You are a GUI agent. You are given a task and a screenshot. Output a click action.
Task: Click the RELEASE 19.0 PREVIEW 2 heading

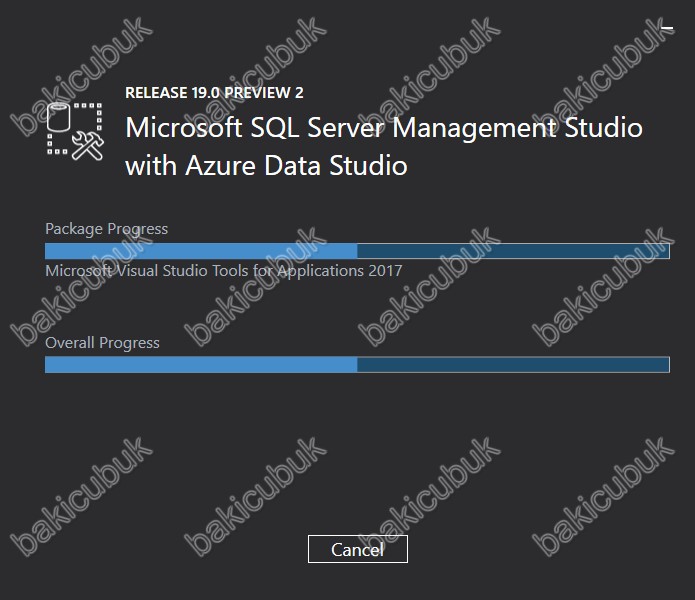click(x=214, y=93)
